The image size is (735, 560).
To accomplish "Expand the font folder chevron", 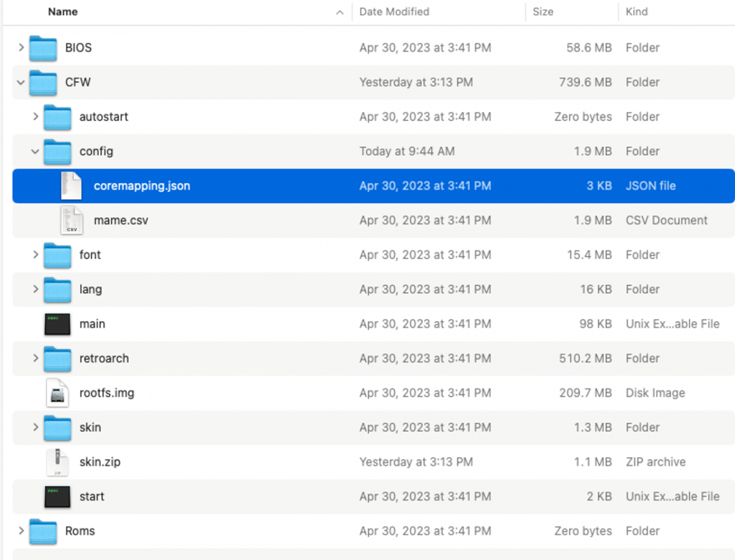I will pyautogui.click(x=36, y=254).
